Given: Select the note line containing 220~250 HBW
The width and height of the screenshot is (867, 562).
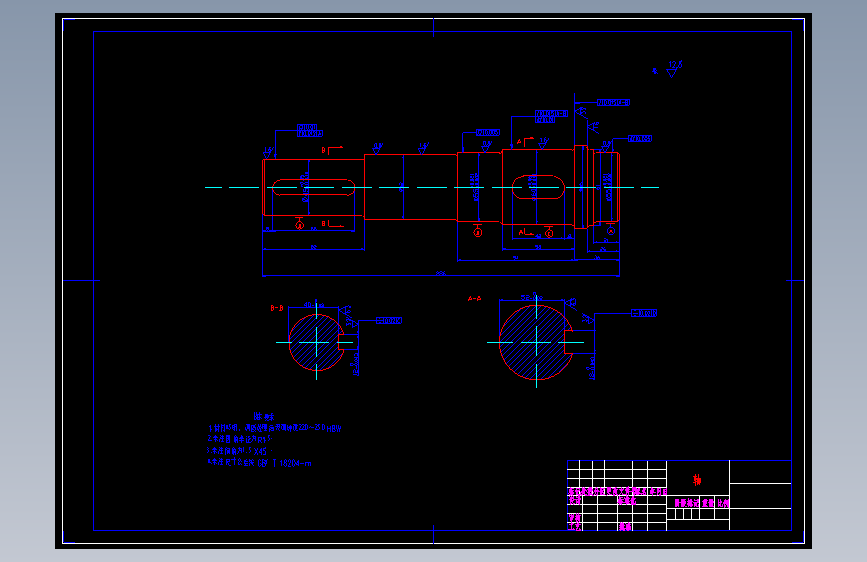Looking at the screenshot, I should click(275, 428).
